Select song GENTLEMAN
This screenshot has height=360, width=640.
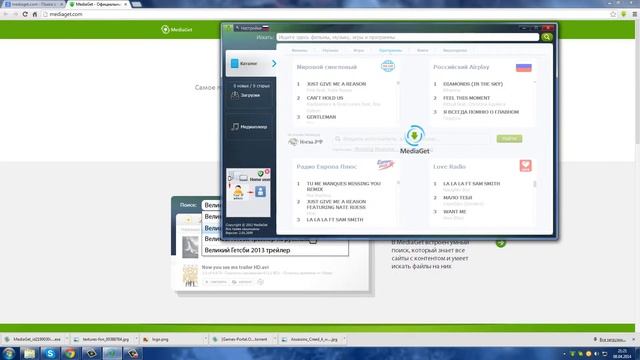321,117
